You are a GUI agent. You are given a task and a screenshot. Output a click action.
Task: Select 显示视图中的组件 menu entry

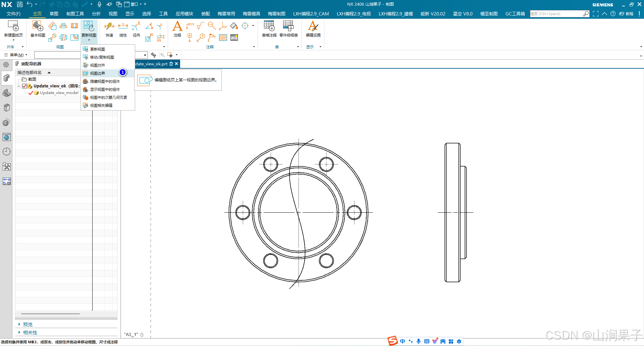click(108, 89)
